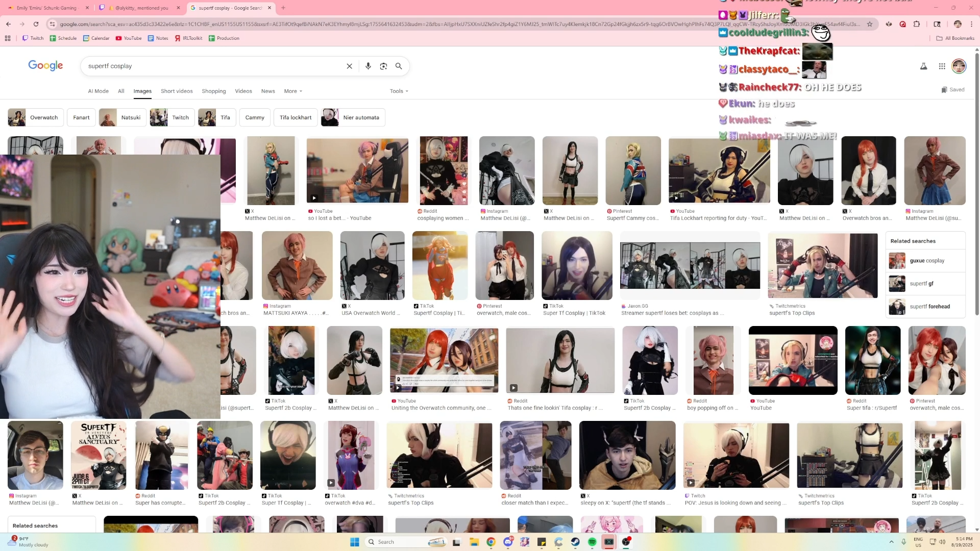Clear the search box with X icon
The image size is (980, 551).
pos(350,66)
